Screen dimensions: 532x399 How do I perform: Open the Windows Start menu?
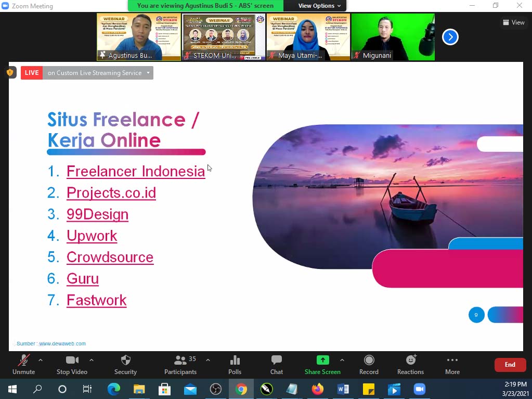pyautogui.click(x=12, y=389)
